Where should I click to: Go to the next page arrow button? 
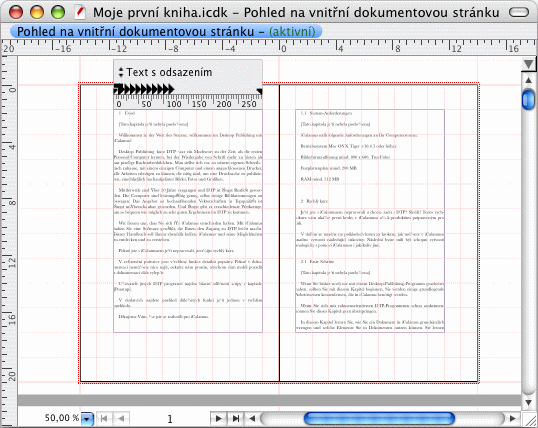[218, 418]
